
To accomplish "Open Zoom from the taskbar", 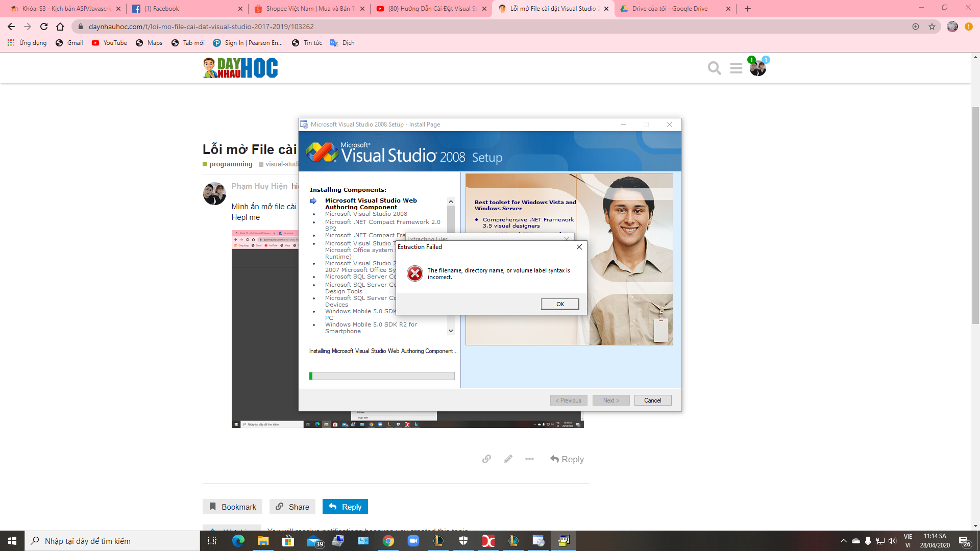I will (x=413, y=541).
